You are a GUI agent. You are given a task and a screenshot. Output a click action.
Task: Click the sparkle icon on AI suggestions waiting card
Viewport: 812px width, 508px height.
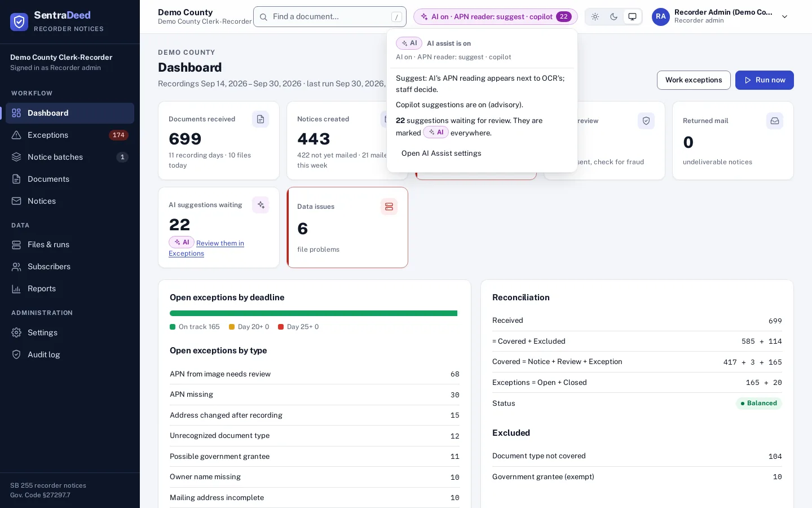coord(261,205)
